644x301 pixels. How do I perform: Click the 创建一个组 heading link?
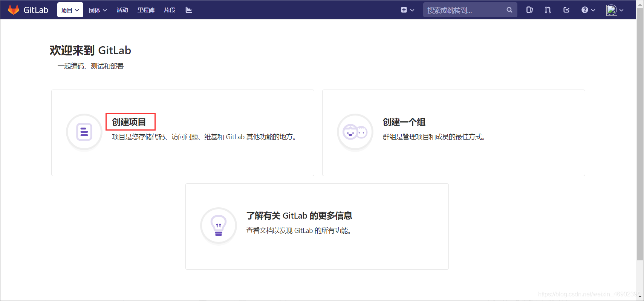(404, 122)
